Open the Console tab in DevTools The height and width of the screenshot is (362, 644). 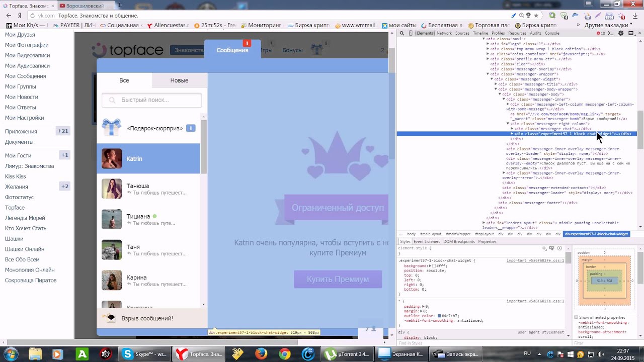552,33
